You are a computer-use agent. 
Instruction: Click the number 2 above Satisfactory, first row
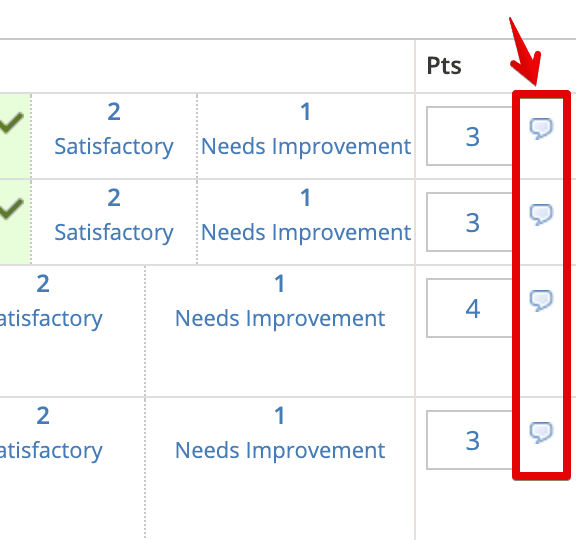(x=114, y=112)
